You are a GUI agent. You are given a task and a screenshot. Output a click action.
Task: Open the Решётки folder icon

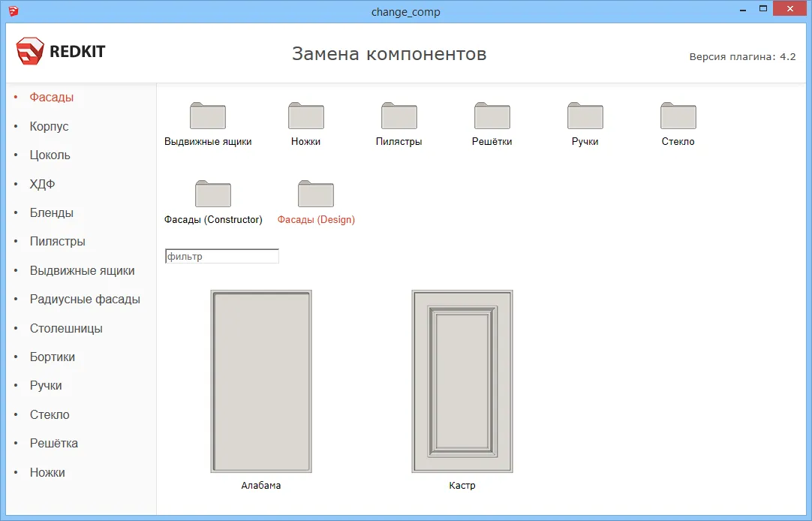[x=492, y=116]
